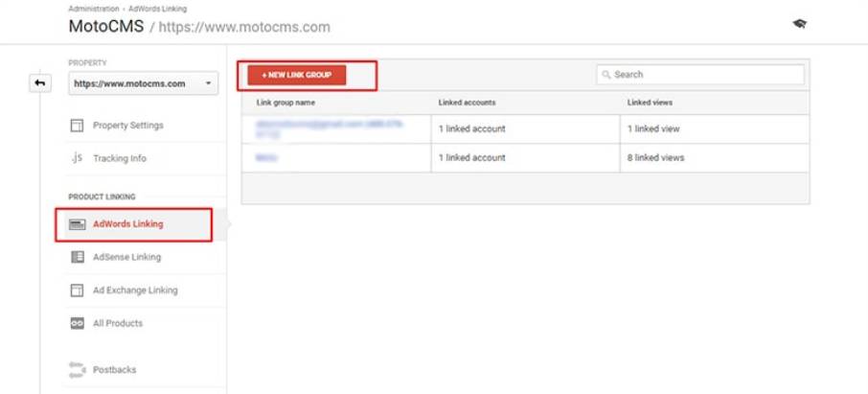Click the graduation cap help icon
868x394 pixels.
point(800,23)
